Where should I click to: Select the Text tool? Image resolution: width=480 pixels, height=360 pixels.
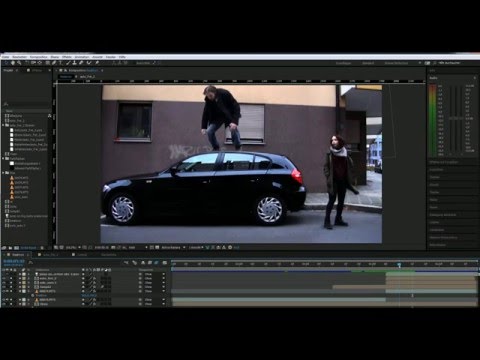(x=61, y=63)
